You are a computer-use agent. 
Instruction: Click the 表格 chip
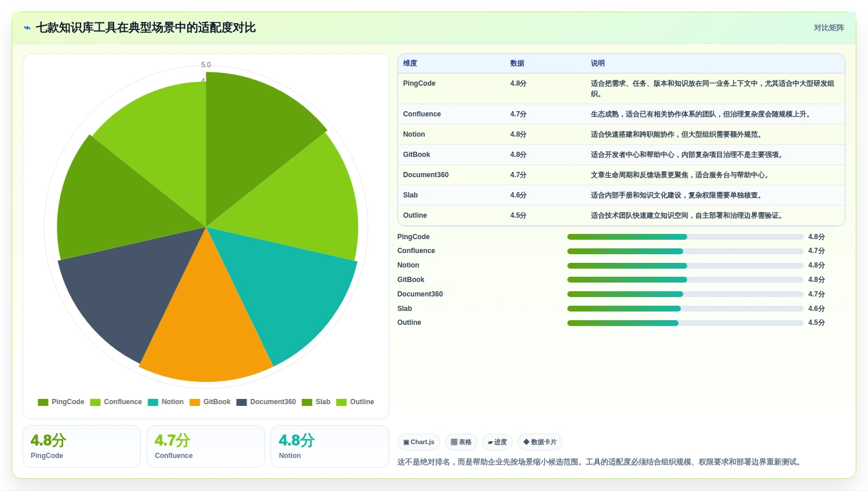(x=461, y=442)
